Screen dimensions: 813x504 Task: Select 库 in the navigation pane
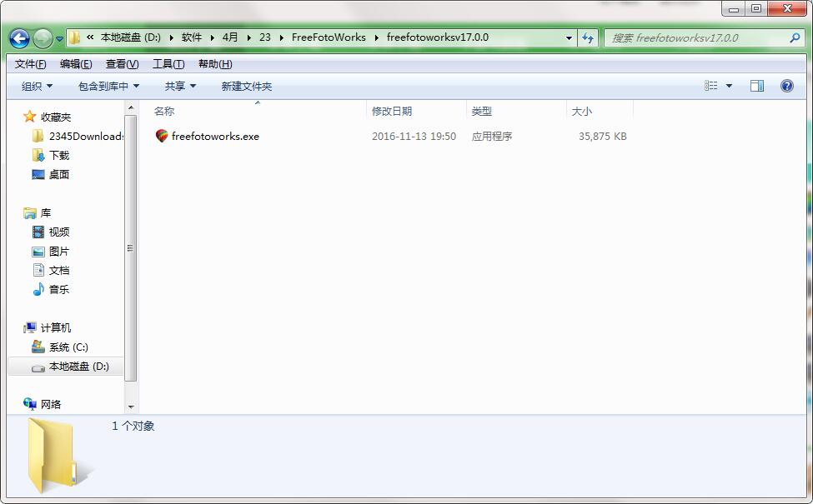pos(46,213)
